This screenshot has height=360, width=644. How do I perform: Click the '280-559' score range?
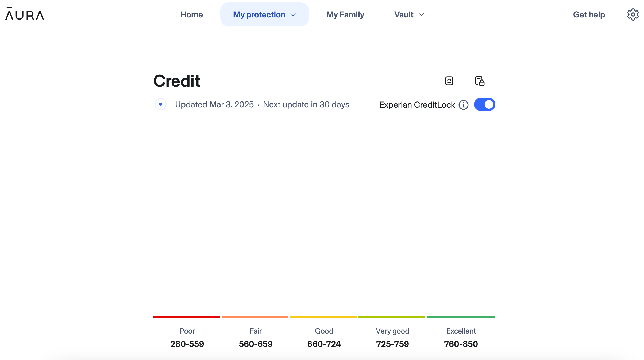tap(187, 344)
